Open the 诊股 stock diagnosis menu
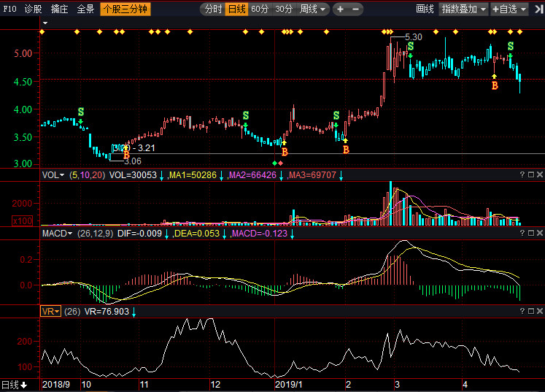 pyautogui.click(x=34, y=9)
